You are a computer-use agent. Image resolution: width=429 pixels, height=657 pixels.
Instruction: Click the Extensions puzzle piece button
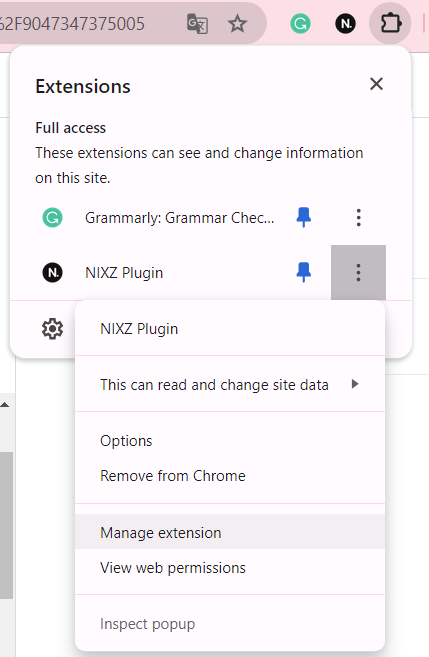click(390, 23)
